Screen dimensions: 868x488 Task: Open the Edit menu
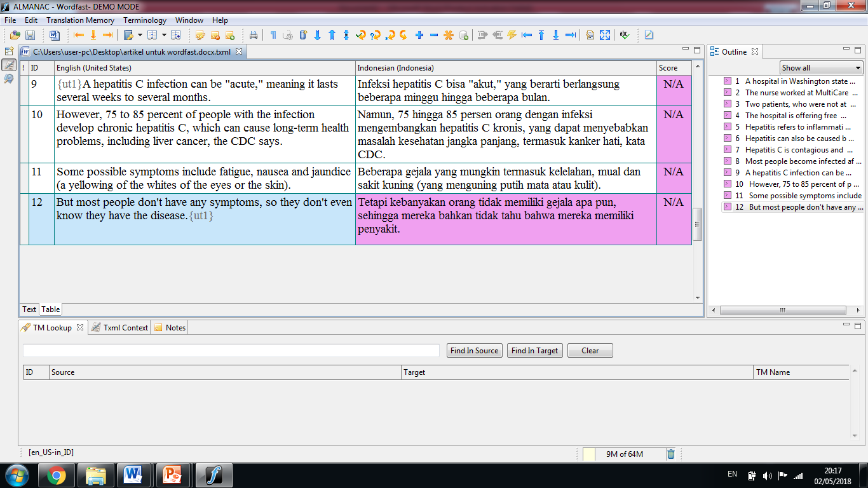pyautogui.click(x=31, y=20)
